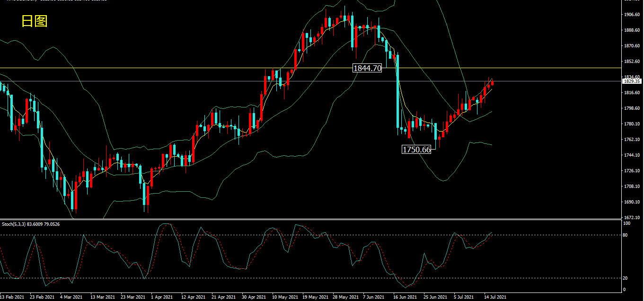Select the 1750.66 price annotation box
Image resolution: width=644 pixels, height=301 pixels.
tap(416, 150)
